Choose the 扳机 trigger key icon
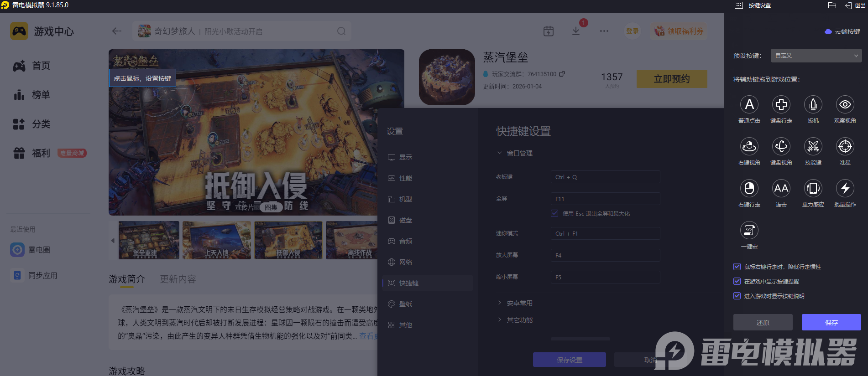Screen dimensions: 868x376 coord(813,104)
